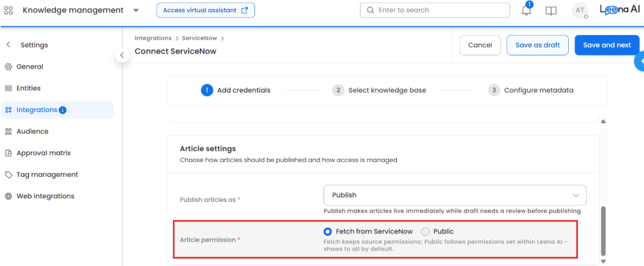Click the Integrations grid icon
Image resolution: width=644 pixels, height=266 pixels.
click(x=8, y=110)
